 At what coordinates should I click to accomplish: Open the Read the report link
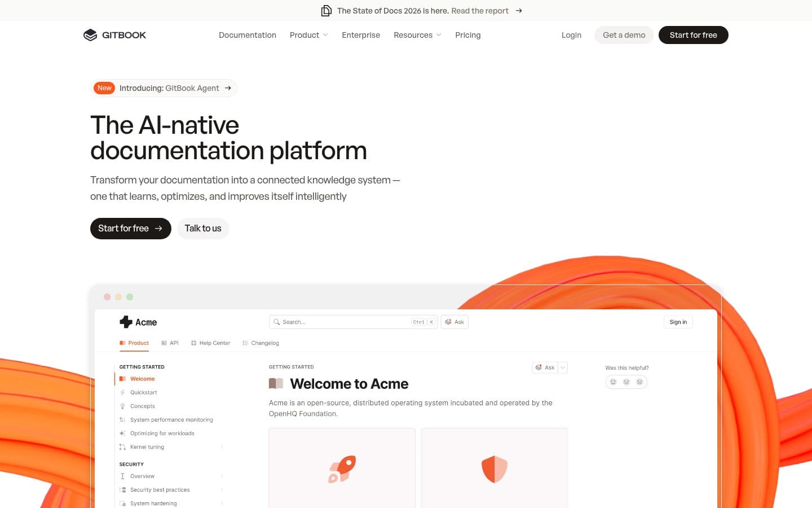480,11
